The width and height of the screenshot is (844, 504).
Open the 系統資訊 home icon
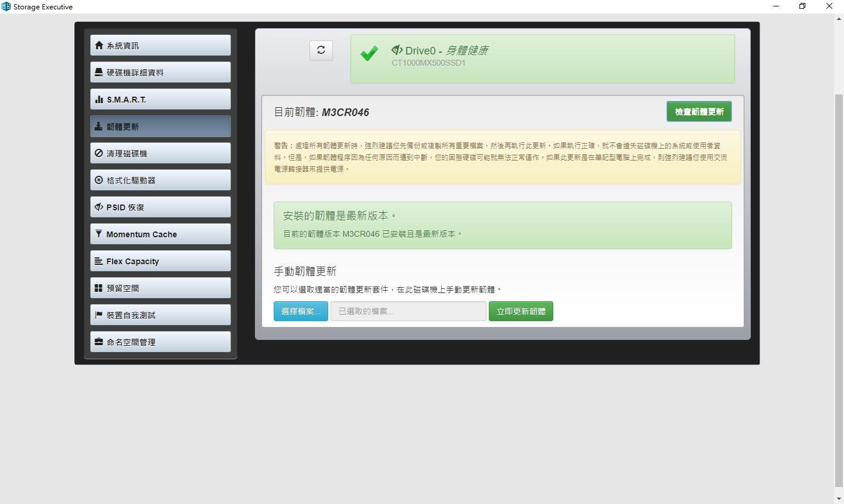point(98,45)
